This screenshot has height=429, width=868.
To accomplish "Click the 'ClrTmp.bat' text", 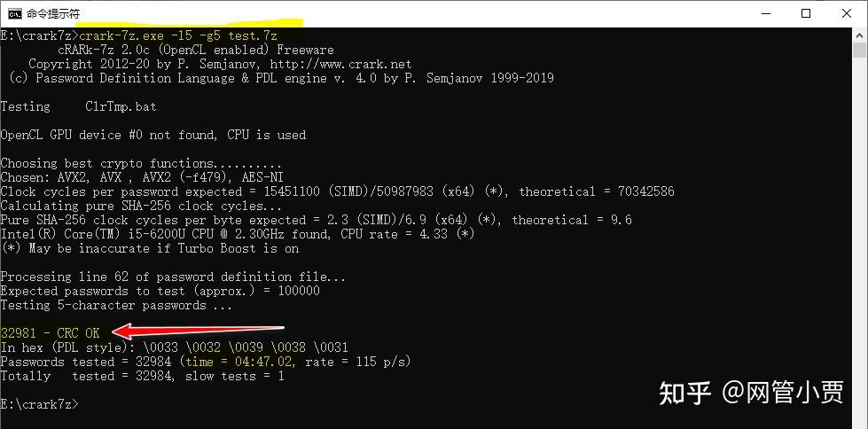I will (121, 106).
